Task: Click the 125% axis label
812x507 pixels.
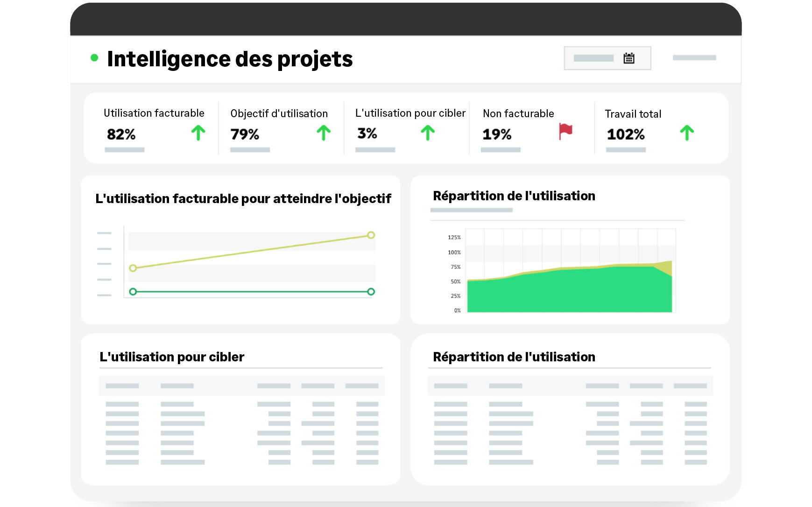Action: (x=454, y=238)
